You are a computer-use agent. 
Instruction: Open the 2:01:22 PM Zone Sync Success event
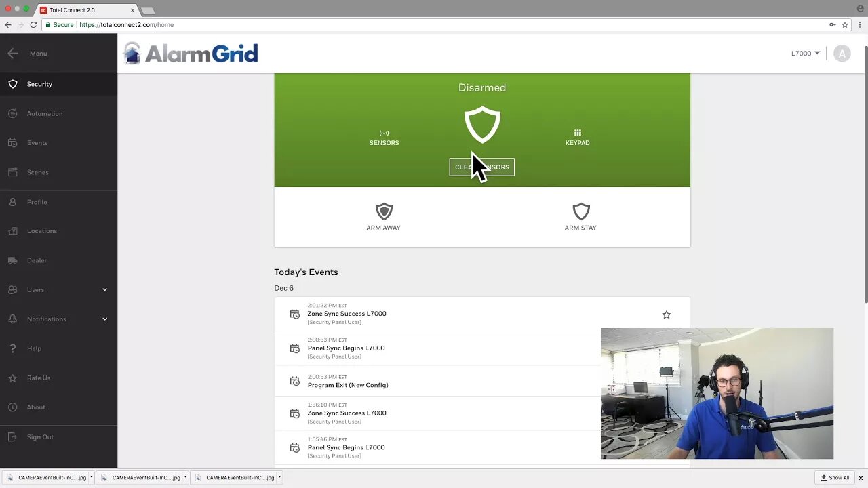(x=482, y=314)
